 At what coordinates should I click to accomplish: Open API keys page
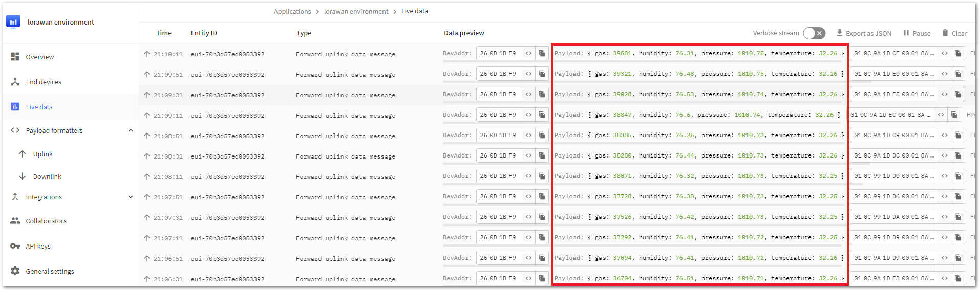pyautogui.click(x=38, y=246)
